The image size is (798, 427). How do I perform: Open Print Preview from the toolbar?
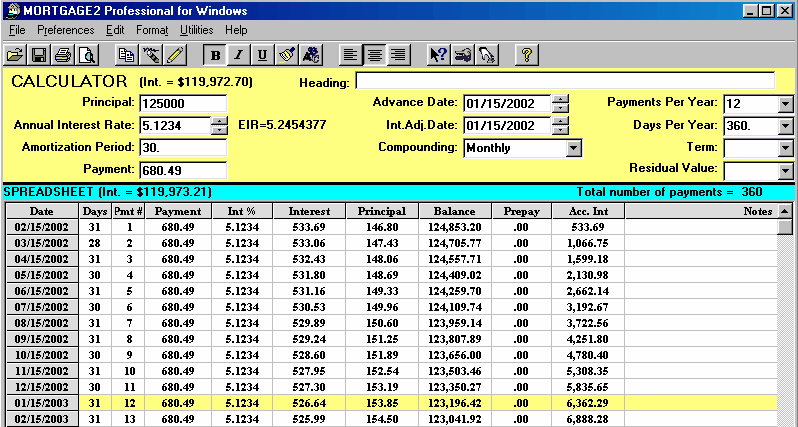[x=87, y=55]
